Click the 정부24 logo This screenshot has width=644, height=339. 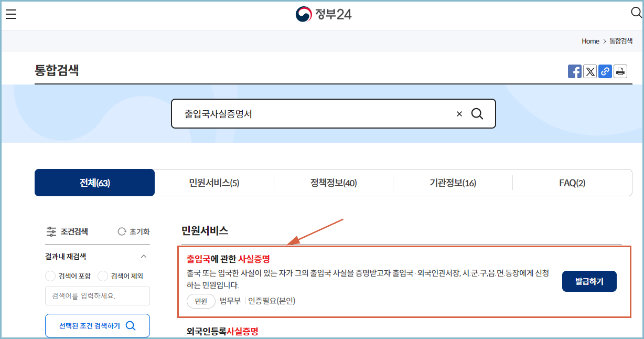click(324, 14)
